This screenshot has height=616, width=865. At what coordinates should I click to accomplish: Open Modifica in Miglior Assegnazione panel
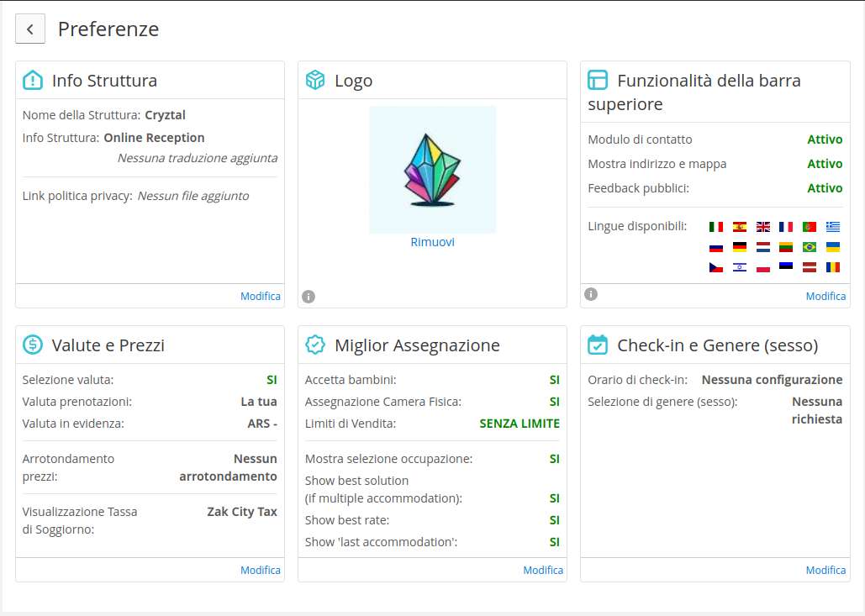(543, 570)
